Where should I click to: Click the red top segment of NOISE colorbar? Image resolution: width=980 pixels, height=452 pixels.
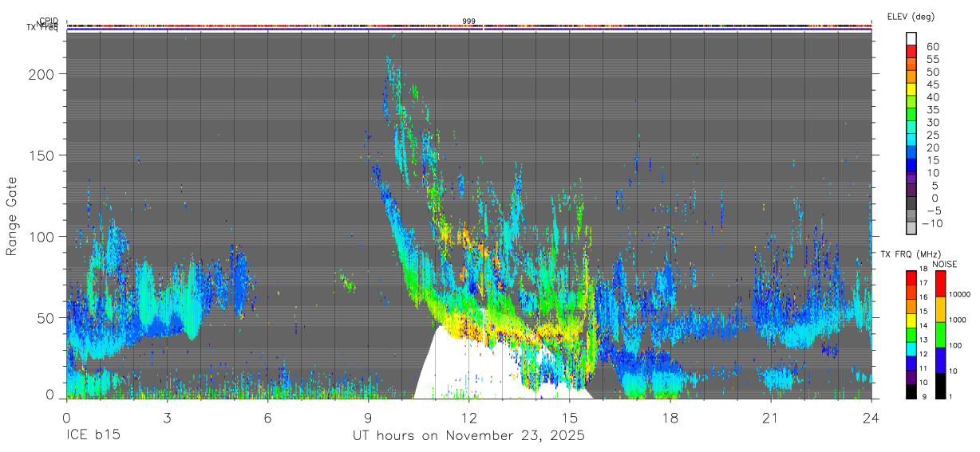[941, 283]
